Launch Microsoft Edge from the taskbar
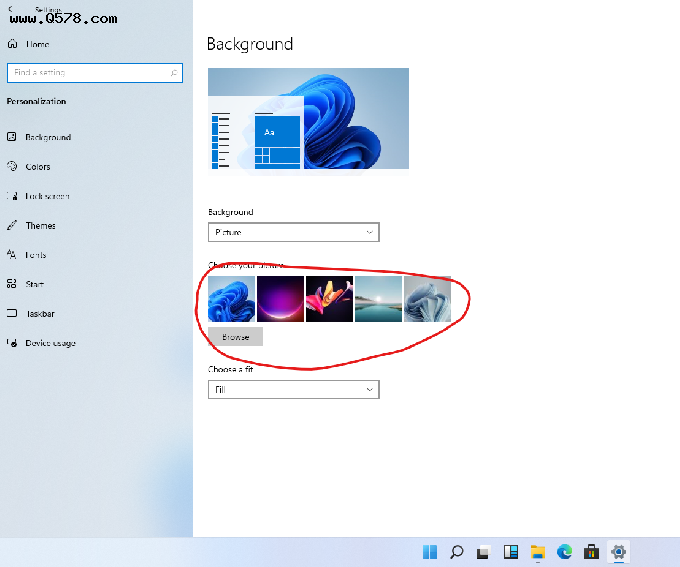 click(565, 552)
